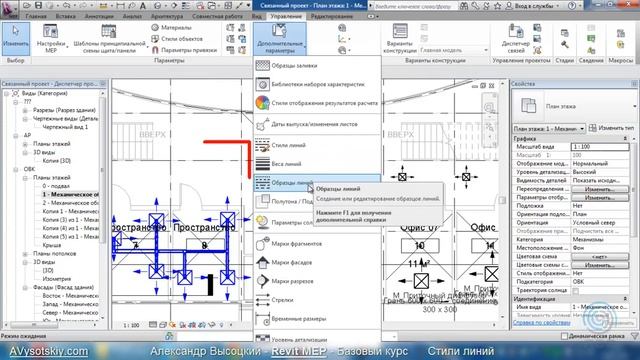Select Стили отображения результатов расчета entry
Image resolution: width=640 pixels, height=360 pixels.
pyautogui.click(x=317, y=103)
